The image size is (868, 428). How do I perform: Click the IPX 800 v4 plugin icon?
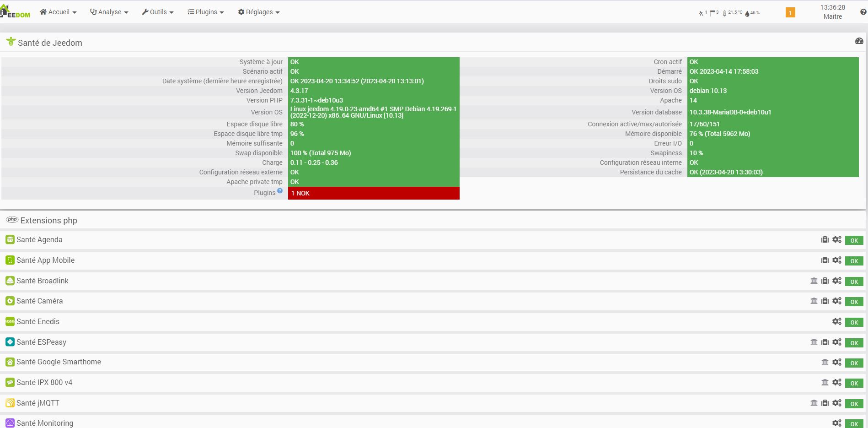click(x=10, y=382)
